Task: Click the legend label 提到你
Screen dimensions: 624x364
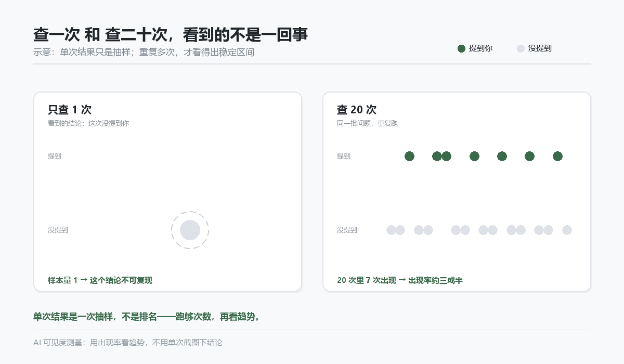Action: coord(480,48)
